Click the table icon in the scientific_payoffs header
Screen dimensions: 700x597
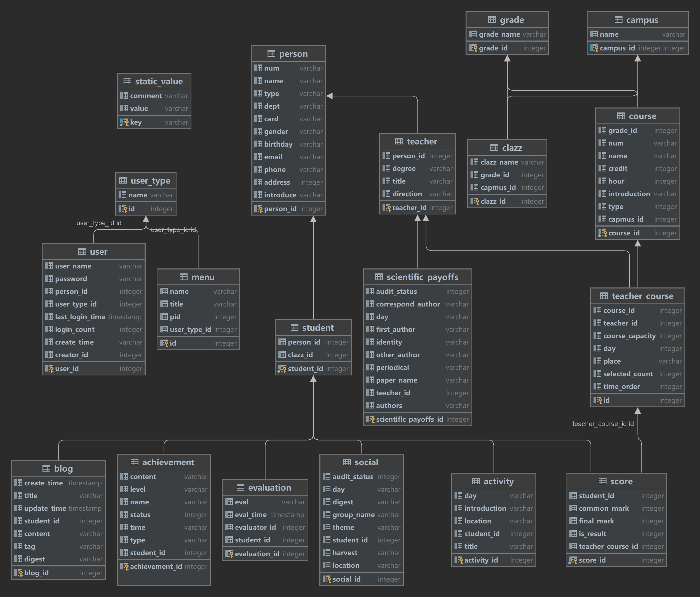pos(379,277)
